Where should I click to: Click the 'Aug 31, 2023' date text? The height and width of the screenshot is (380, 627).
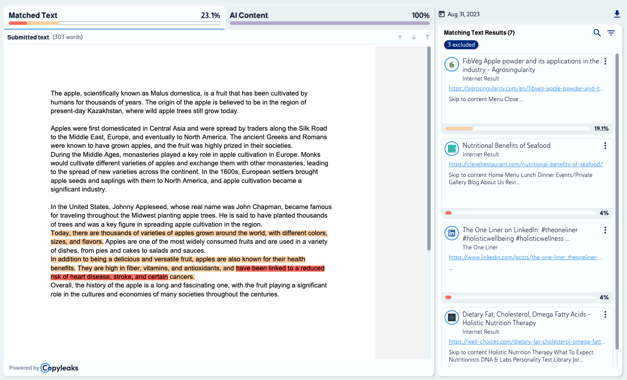(463, 14)
